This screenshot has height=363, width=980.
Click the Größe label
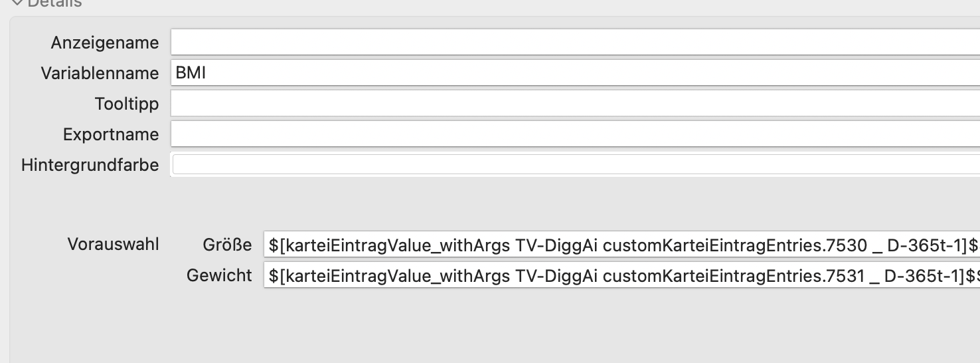(x=227, y=245)
